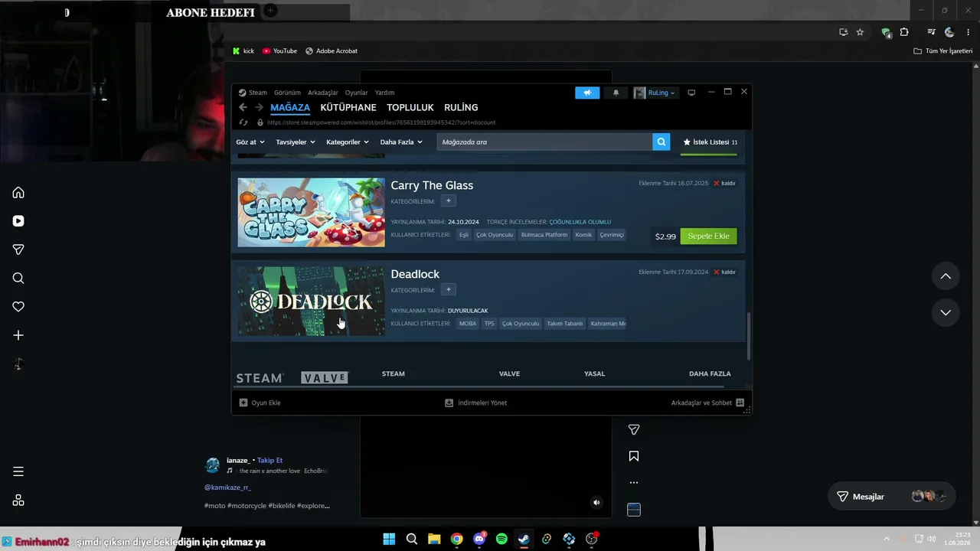Add a category to Deadlock
Viewport: 980px width, 551px height.
point(449,290)
